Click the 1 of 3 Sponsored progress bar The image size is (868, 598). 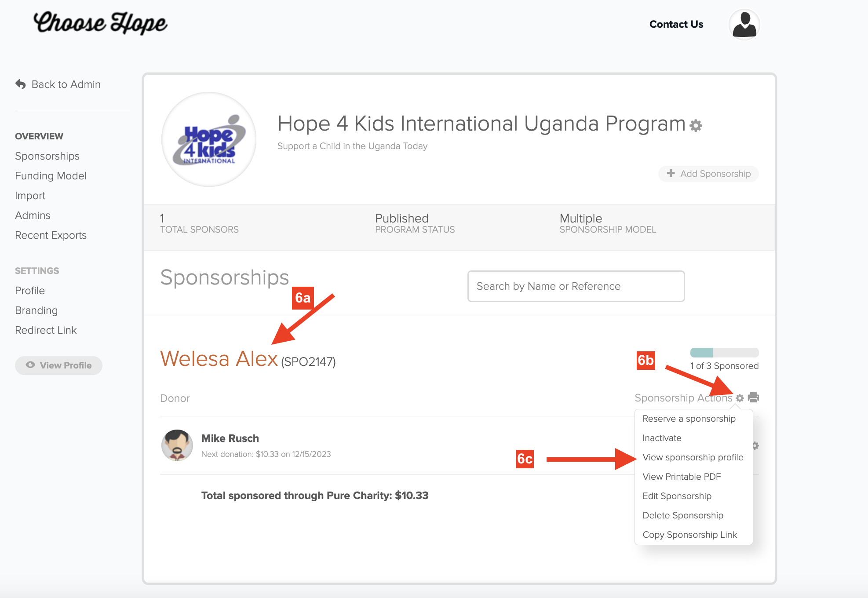(x=724, y=353)
